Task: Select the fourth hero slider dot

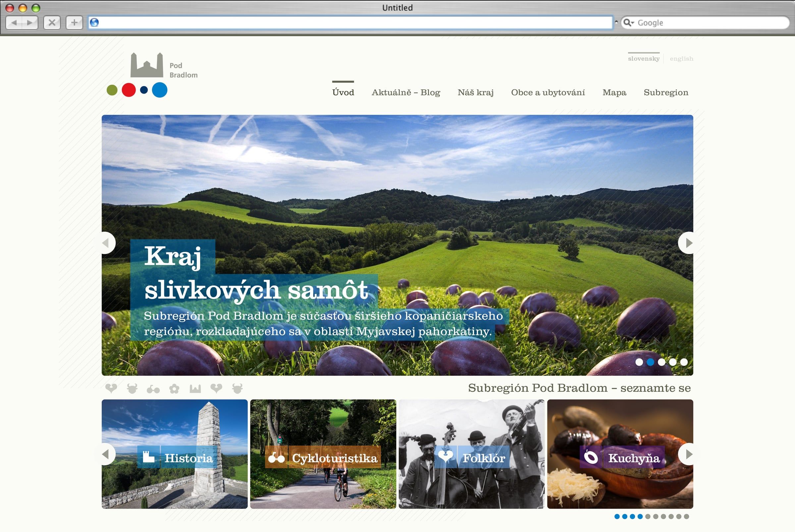Action: pyautogui.click(x=673, y=362)
